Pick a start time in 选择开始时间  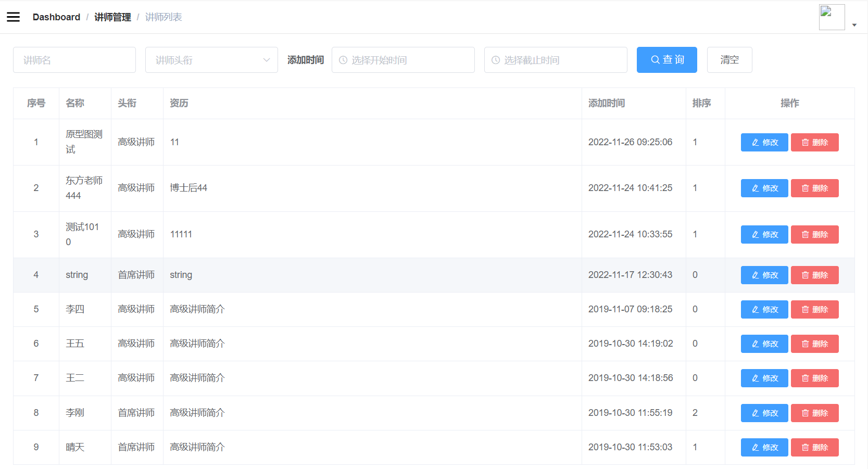403,60
